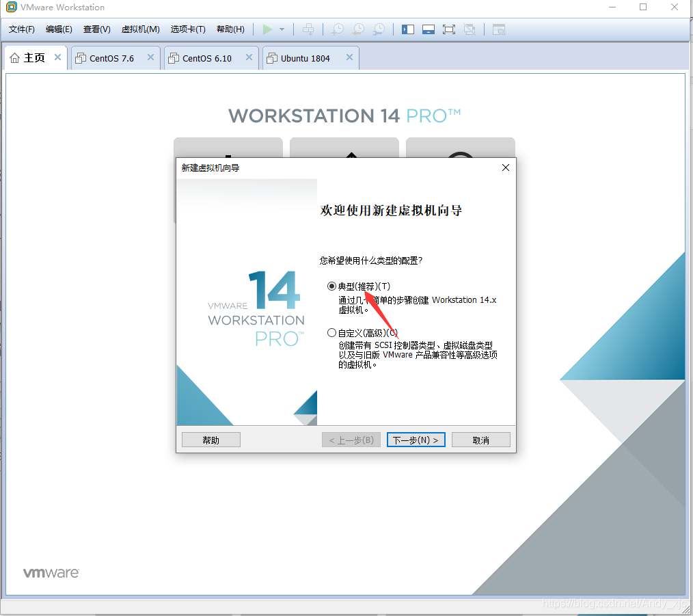Click the revert to snapshot toolbar icon

point(358,29)
